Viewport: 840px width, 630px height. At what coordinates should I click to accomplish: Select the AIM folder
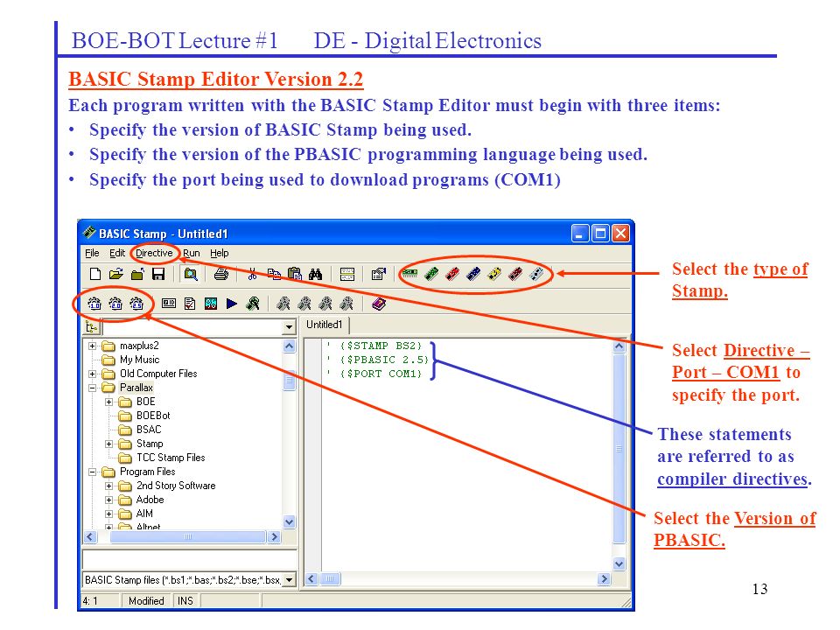point(144,514)
